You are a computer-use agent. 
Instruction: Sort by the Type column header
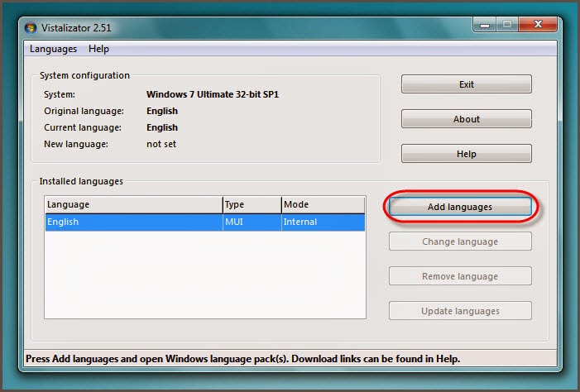point(252,204)
